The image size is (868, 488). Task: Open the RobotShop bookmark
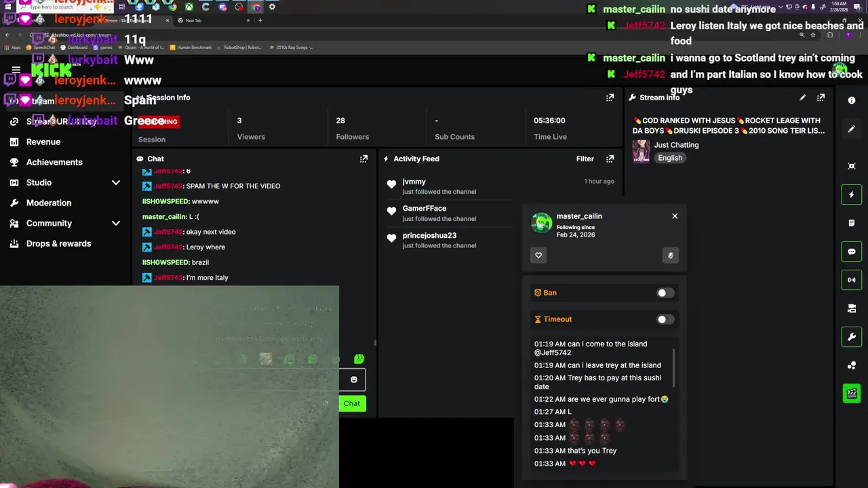pos(239,47)
